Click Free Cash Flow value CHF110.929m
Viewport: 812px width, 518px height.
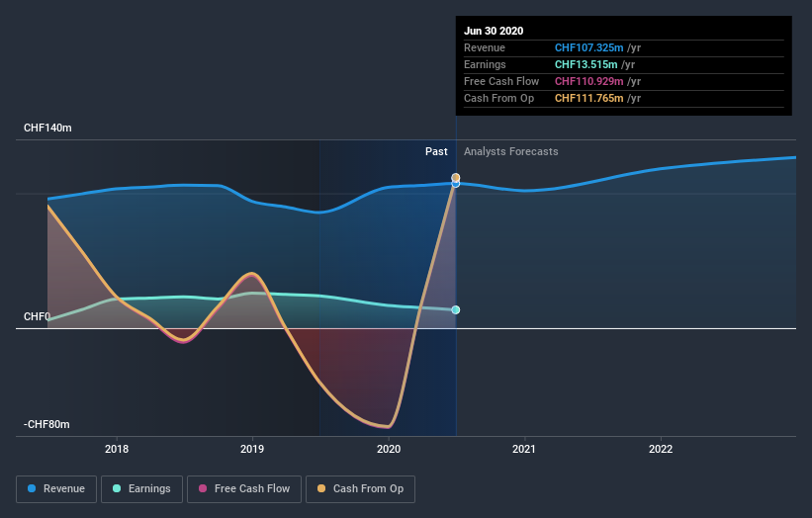coord(588,81)
